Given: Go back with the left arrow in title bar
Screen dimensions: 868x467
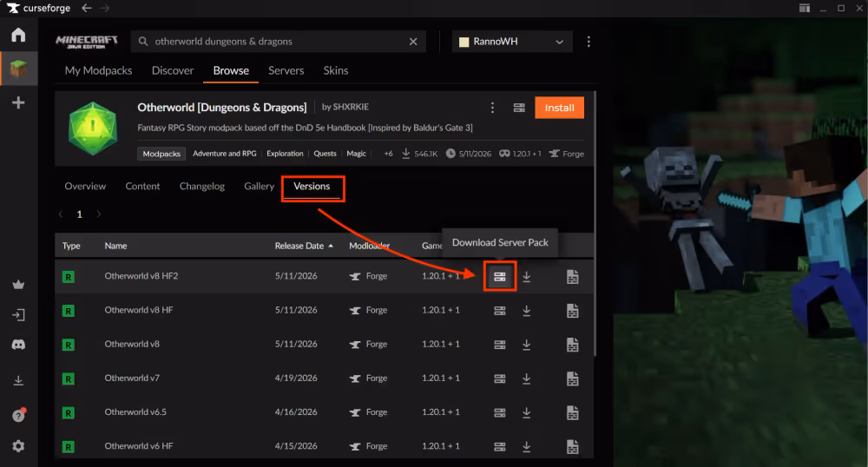Looking at the screenshot, I should point(86,8).
